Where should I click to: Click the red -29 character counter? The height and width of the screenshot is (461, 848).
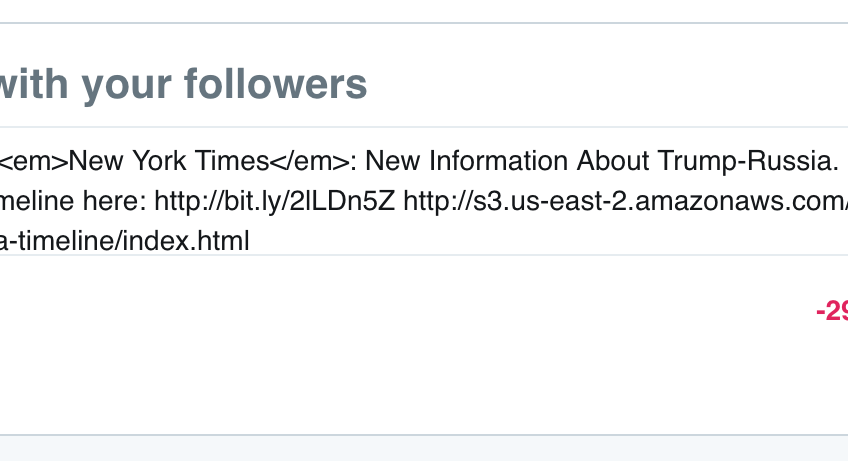(x=832, y=311)
